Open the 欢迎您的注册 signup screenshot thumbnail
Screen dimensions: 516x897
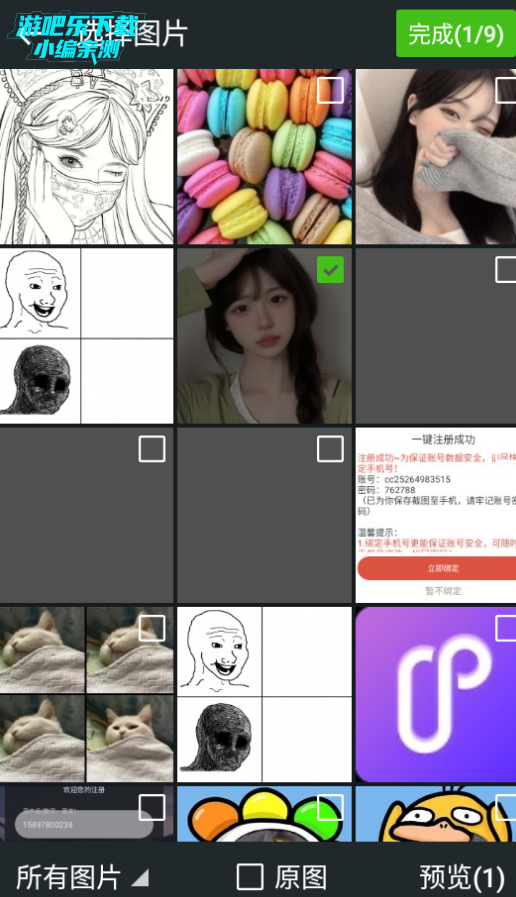click(x=86, y=813)
